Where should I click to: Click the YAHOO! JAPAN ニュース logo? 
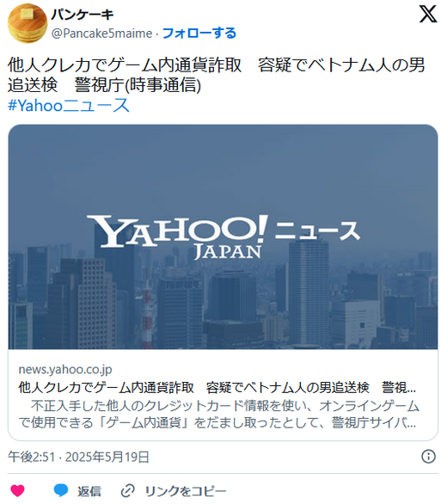tap(223, 237)
